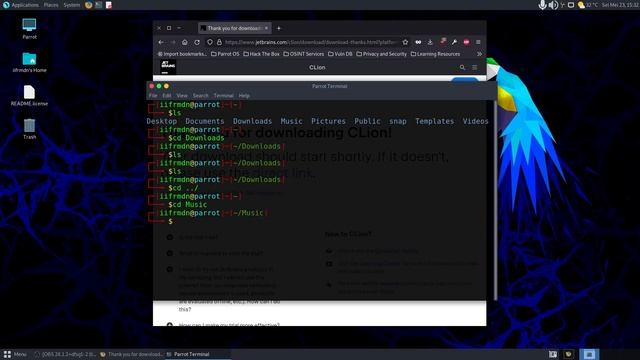Click the jetbrains.com URL address field
Viewport: 640px width, 360px height.
tap(311, 42)
